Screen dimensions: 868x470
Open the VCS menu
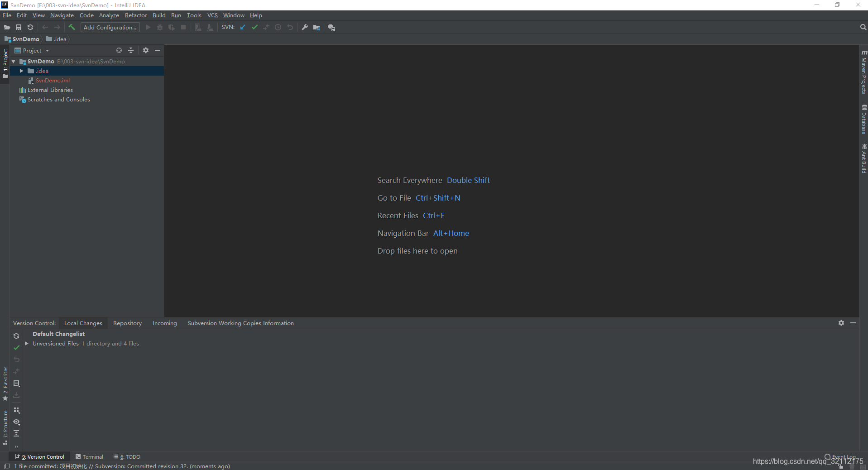click(x=212, y=15)
